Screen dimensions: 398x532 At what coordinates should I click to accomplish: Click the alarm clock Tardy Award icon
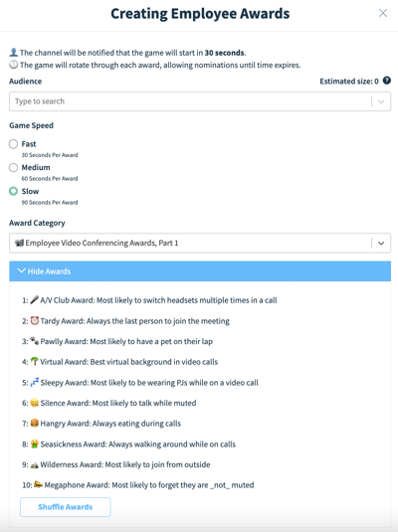tap(34, 320)
